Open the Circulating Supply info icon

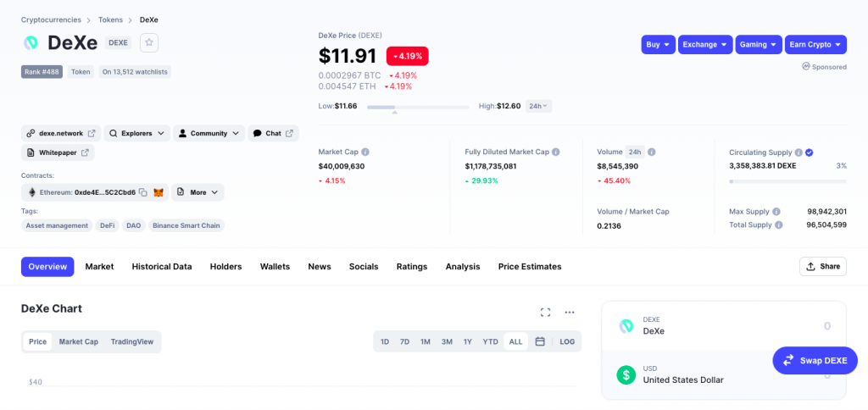point(798,152)
